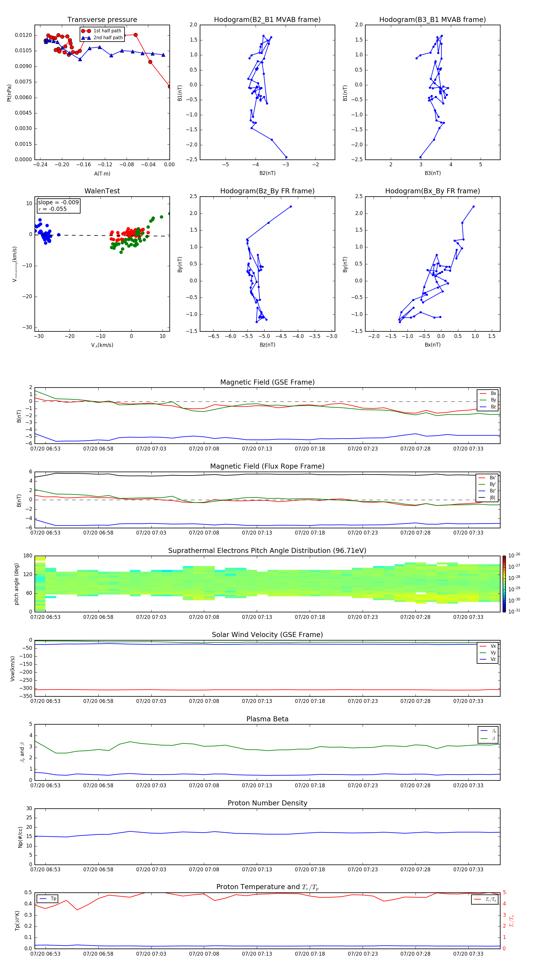Screen dimensions: 535x980
Task: Click the 'pitch angle (deg)' axis label
Action: pyautogui.click(x=16, y=584)
